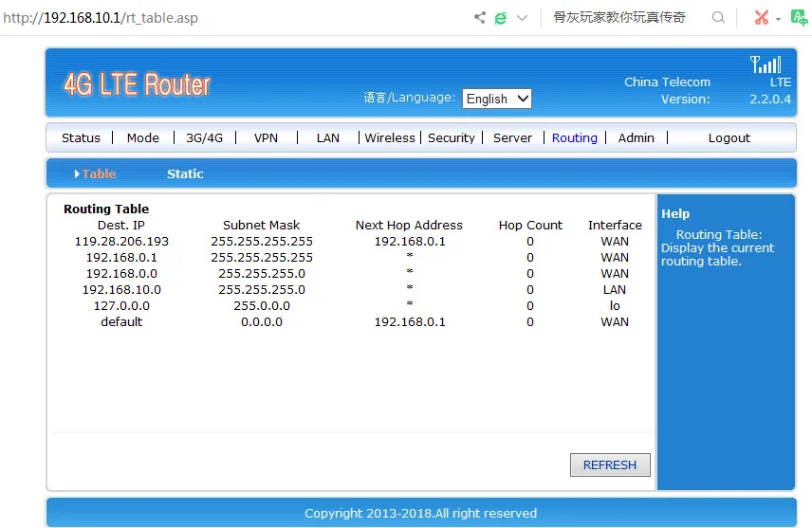Click the Dest. IP column header
The width and height of the screenshot is (812, 528).
tap(121, 226)
